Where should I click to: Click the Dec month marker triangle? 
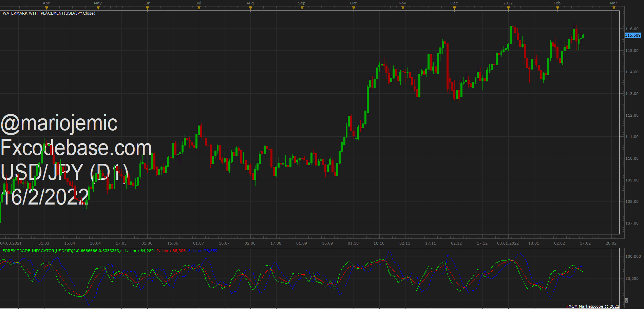click(454, 8)
